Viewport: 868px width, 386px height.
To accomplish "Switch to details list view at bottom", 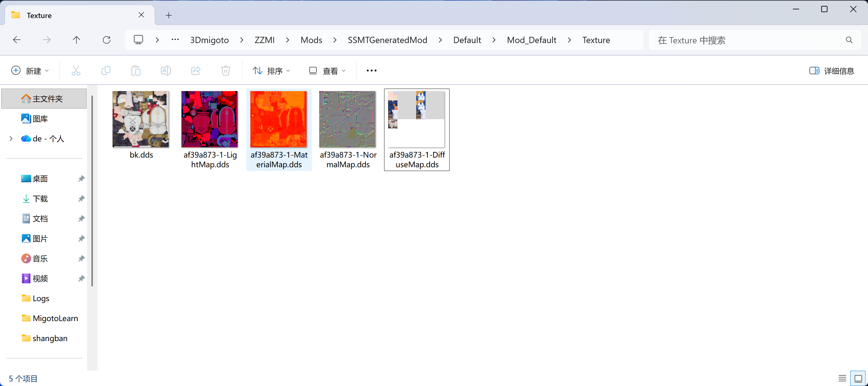I will click(842, 378).
